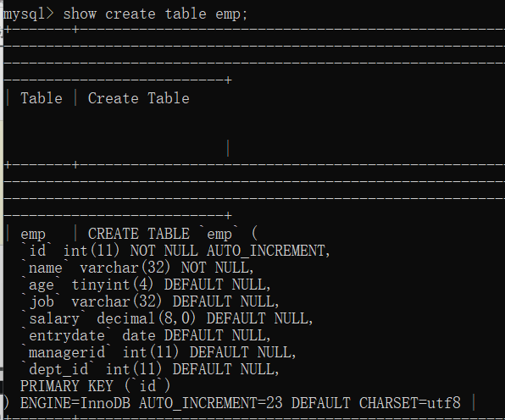The width and height of the screenshot is (505, 420).
Task: Click the `dept_id` int(11) line
Action: point(150,369)
